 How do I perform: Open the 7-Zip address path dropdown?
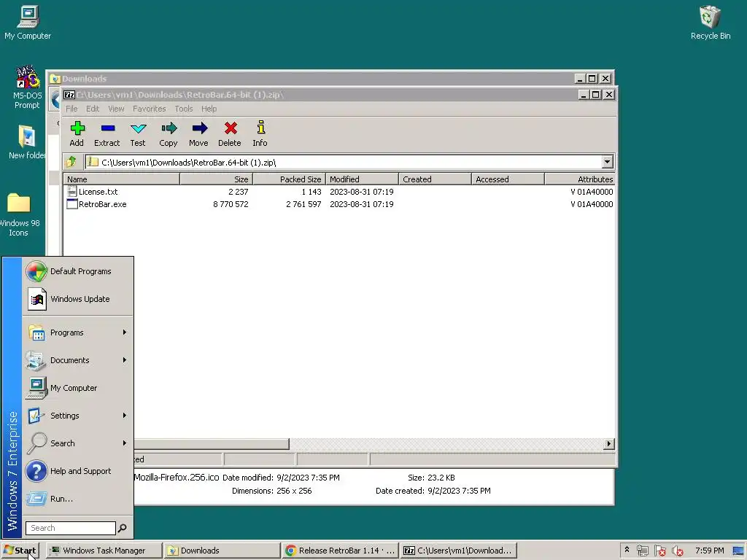tap(607, 162)
